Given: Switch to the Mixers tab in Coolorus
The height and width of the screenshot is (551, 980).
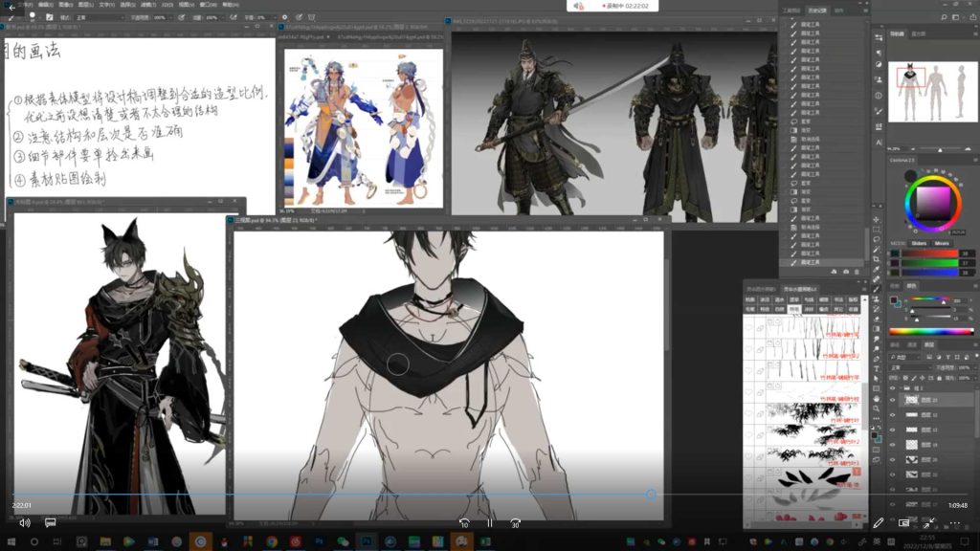Looking at the screenshot, I should (942, 243).
